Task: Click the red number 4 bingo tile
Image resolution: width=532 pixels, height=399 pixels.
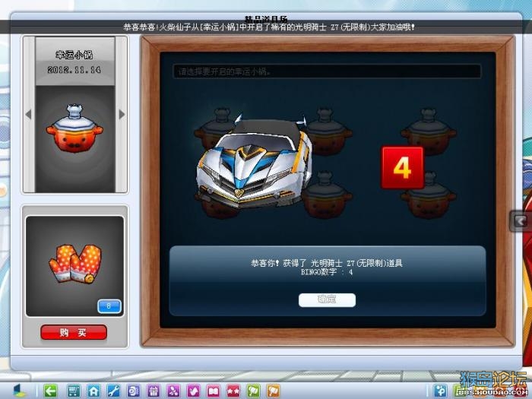Action: point(402,168)
